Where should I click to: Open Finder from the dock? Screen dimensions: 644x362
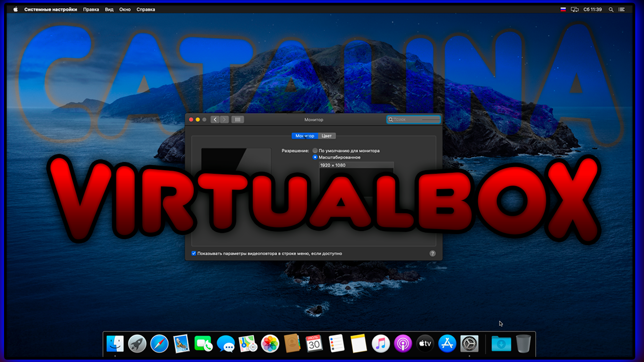click(x=115, y=344)
